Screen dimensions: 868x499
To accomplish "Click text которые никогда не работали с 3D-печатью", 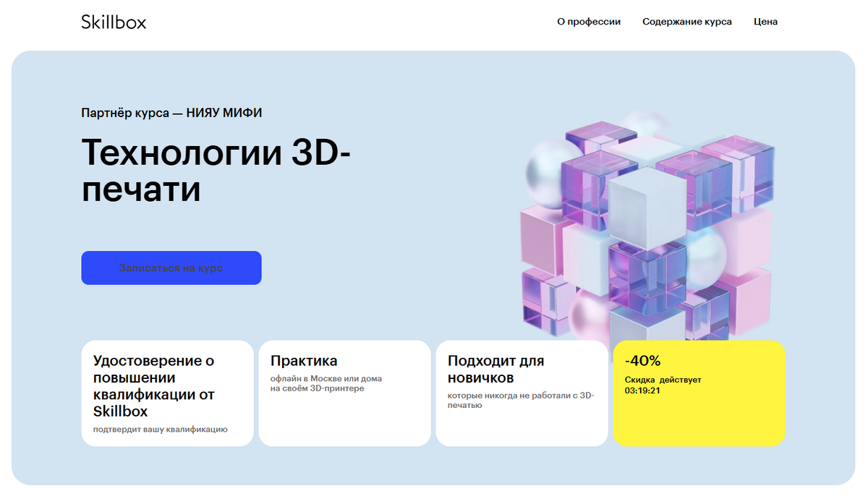I will point(521,401).
